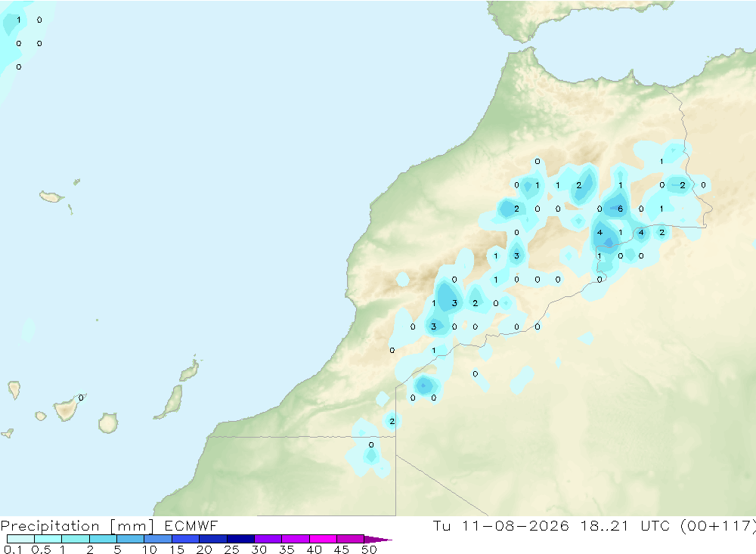Click the 2–5 mm legend color swatch
Screen dimensions: 756x554
[103, 539]
